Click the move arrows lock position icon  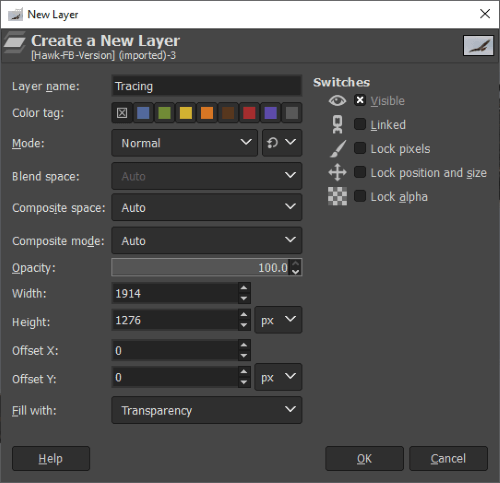click(337, 172)
